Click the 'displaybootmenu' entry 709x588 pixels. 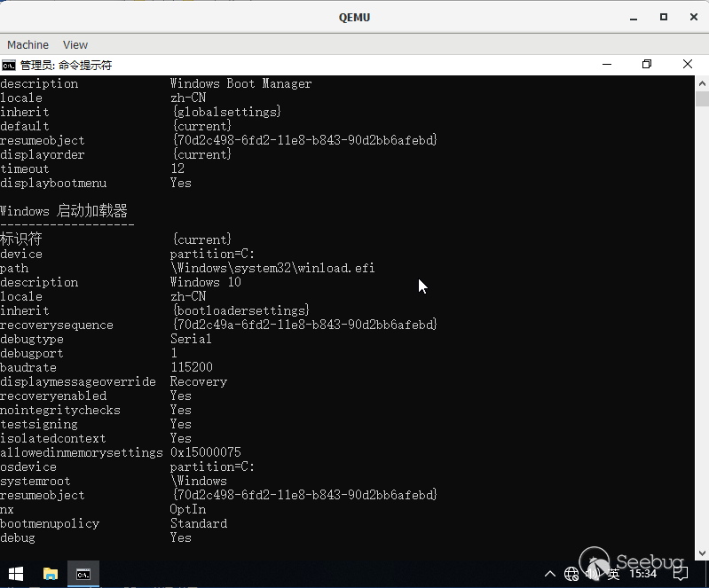coord(53,183)
